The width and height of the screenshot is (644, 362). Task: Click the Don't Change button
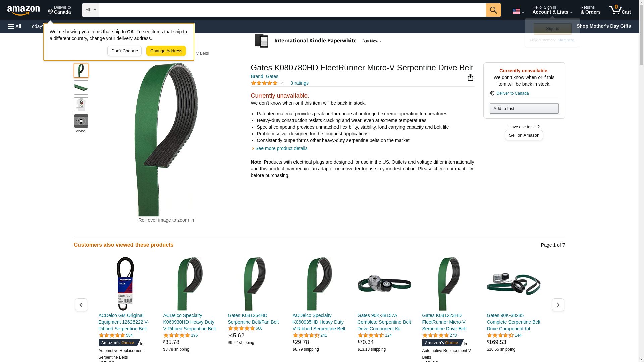coord(124,51)
